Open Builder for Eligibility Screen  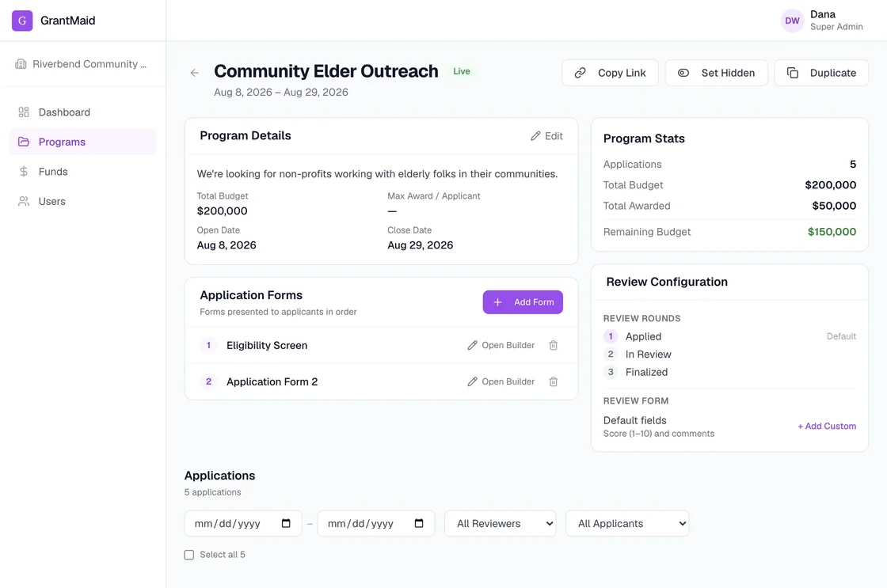pos(501,345)
